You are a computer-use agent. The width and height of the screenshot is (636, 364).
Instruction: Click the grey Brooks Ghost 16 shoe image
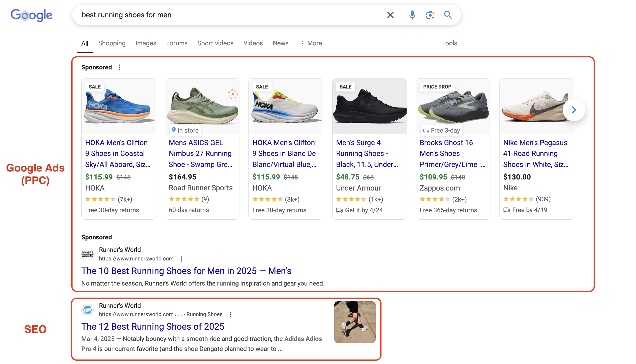pos(453,107)
